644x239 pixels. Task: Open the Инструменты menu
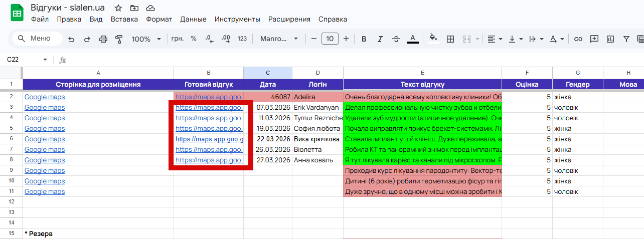pos(237,19)
